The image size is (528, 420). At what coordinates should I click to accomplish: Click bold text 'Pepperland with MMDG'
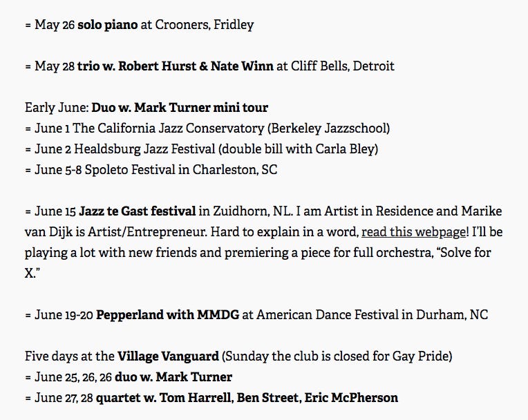[168, 315]
